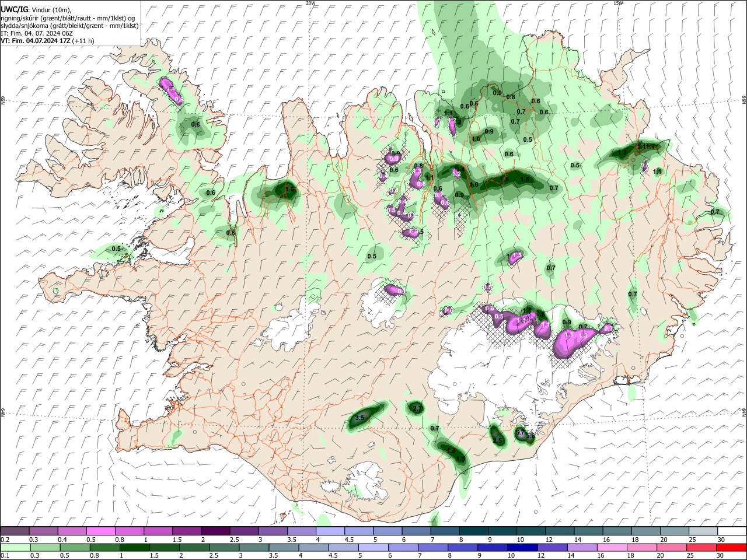Click the '0.1' label in the rain legend

click(5, 555)
